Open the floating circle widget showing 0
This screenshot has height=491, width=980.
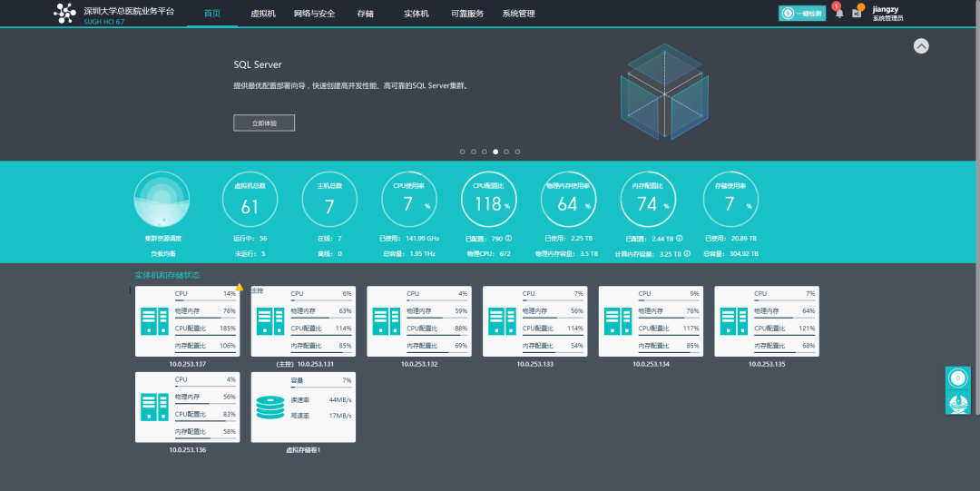pos(957,378)
